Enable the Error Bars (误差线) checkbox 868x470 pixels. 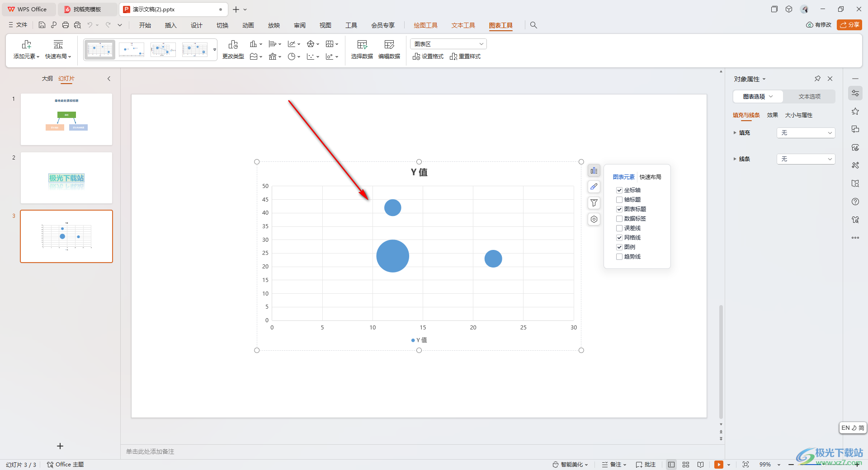[619, 228]
